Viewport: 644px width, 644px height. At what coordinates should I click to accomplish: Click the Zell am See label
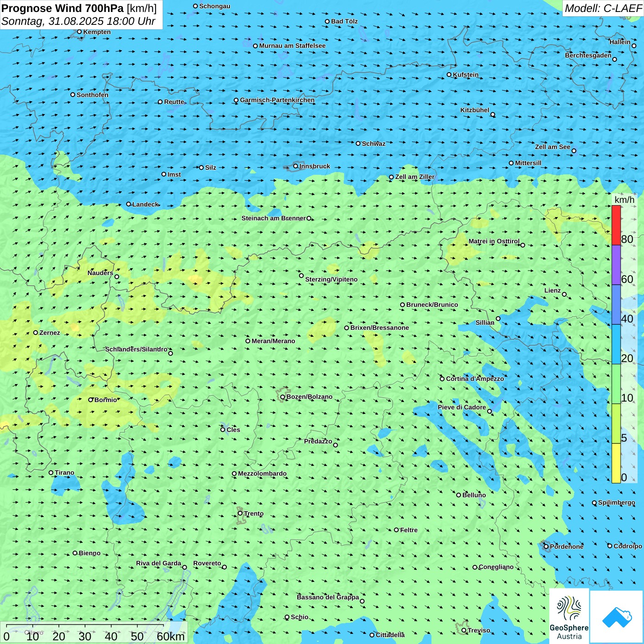(552, 147)
